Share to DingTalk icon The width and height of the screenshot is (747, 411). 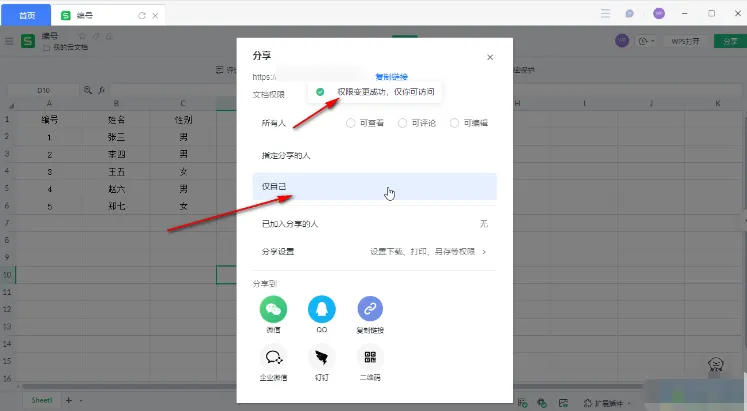[x=322, y=357]
